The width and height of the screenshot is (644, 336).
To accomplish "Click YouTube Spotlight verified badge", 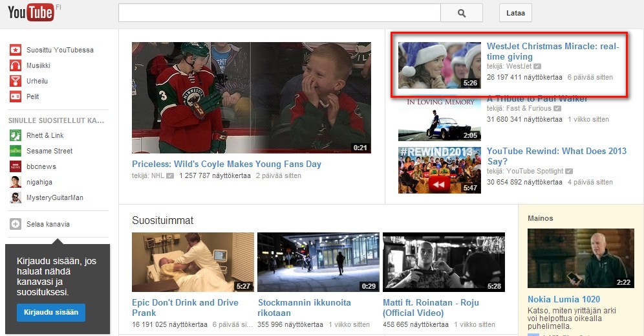I will [569, 171].
